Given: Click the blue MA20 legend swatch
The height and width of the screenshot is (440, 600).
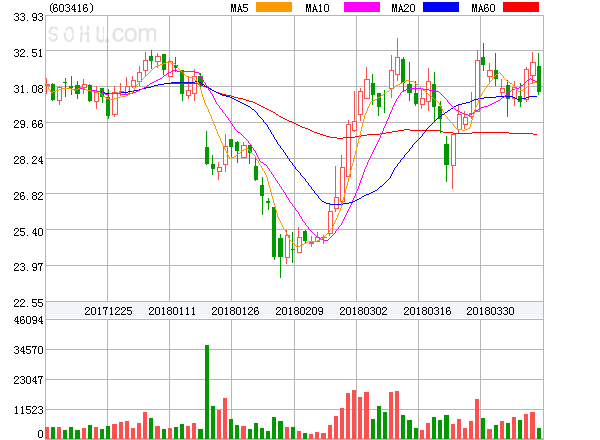Looking at the screenshot, I should pos(441,7).
